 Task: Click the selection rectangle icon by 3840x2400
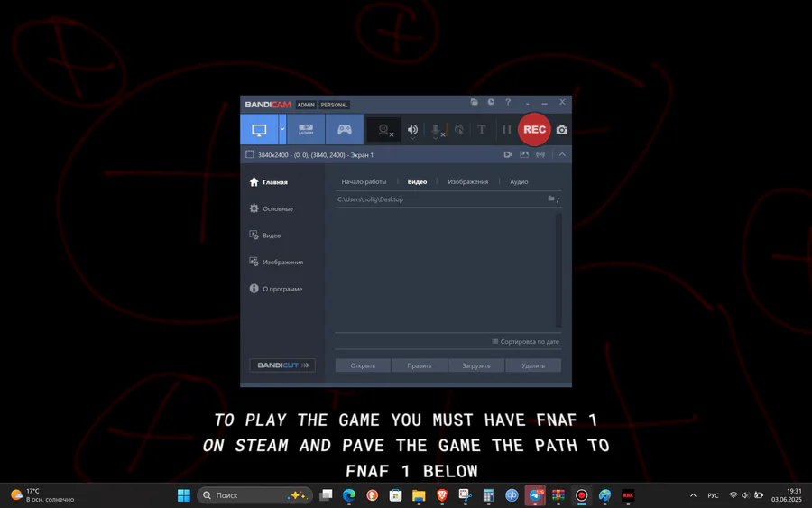[x=250, y=154]
